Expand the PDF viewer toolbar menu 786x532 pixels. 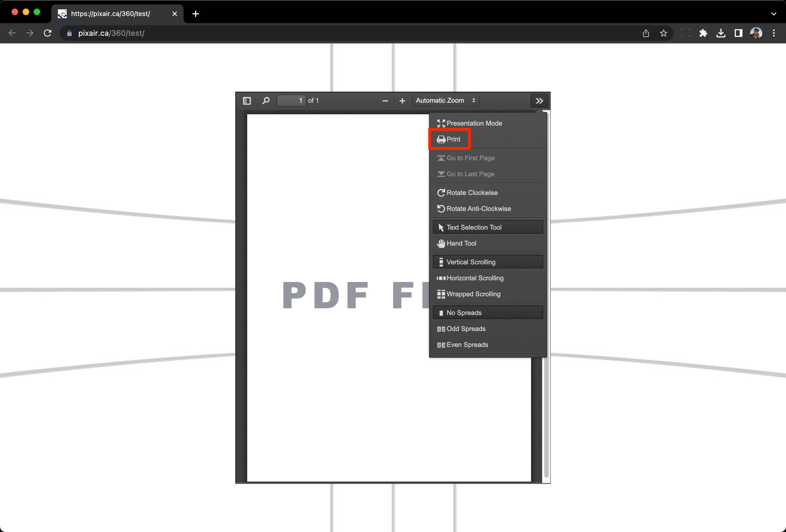[539, 100]
